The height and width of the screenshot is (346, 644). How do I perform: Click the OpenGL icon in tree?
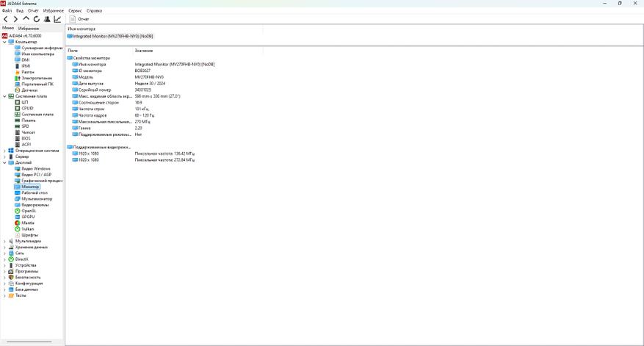click(17, 211)
